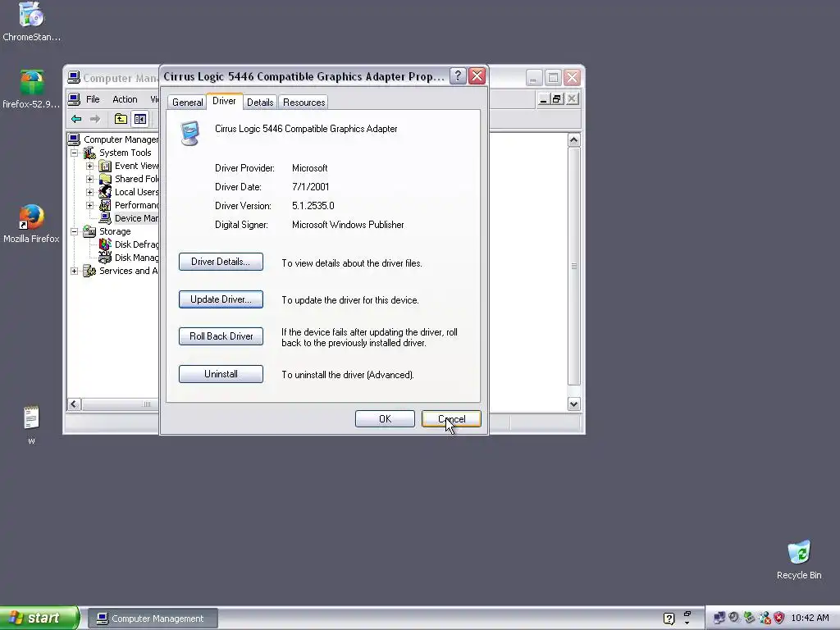This screenshot has height=630, width=840.
Task: Click the Up one level toolbar icon
Action: (x=121, y=119)
